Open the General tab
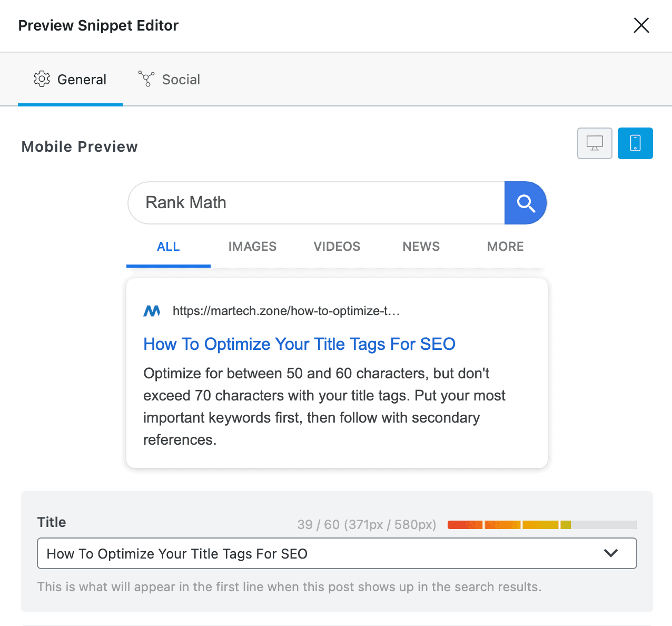The image size is (672, 626). pyautogui.click(x=71, y=80)
